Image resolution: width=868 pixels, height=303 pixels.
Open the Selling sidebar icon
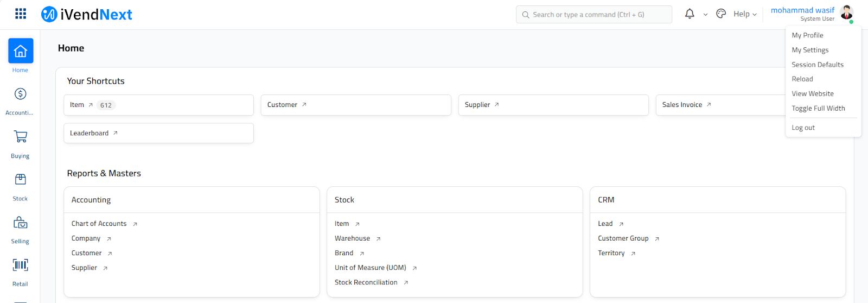21,223
